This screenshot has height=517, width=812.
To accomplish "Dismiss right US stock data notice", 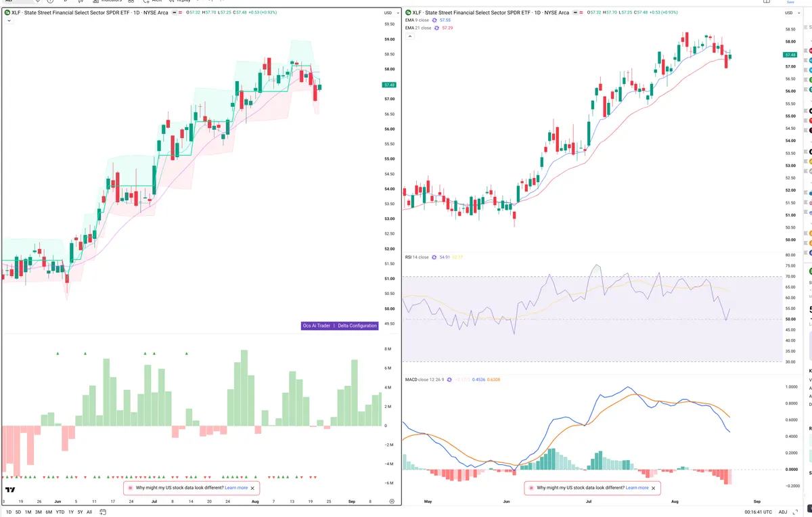I will (x=654, y=487).
